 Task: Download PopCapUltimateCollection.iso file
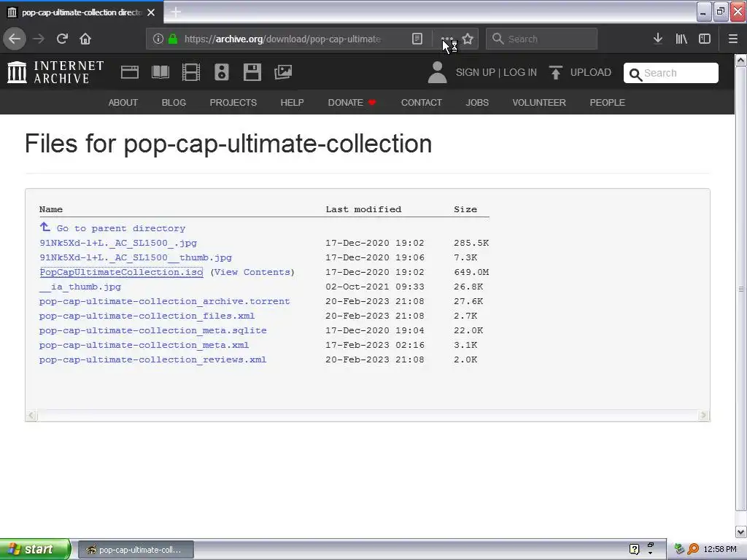coord(122,272)
